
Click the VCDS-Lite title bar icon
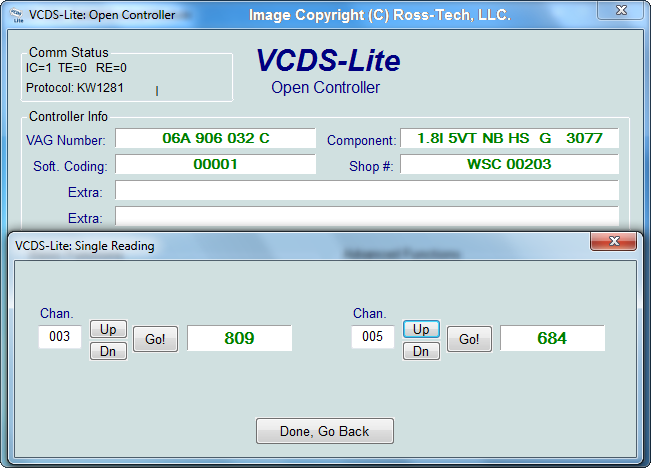pos(17,15)
